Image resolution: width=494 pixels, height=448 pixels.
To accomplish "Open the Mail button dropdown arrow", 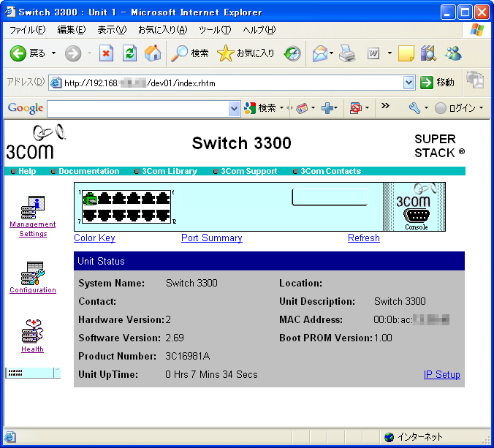I will coord(331,53).
